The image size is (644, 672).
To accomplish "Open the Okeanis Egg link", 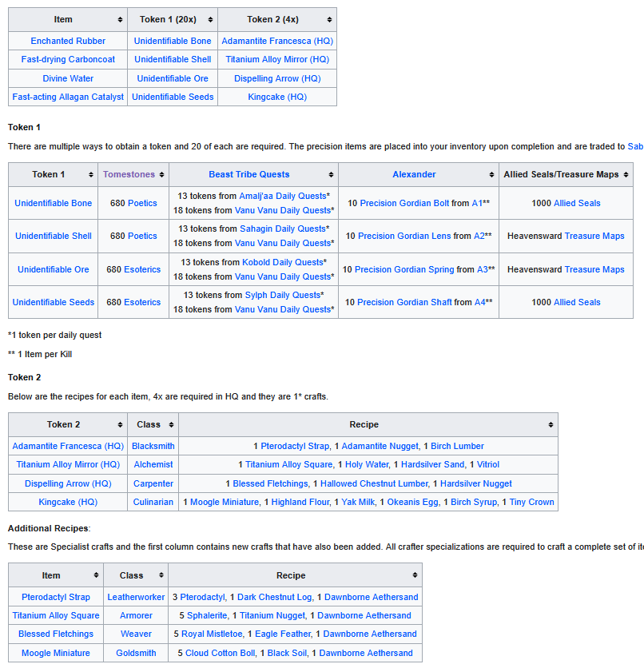I will (x=412, y=503).
